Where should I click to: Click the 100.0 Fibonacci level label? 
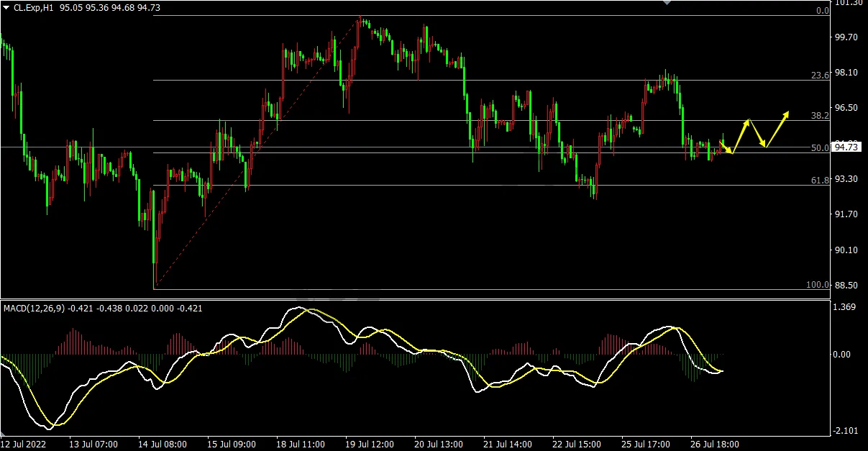818,285
